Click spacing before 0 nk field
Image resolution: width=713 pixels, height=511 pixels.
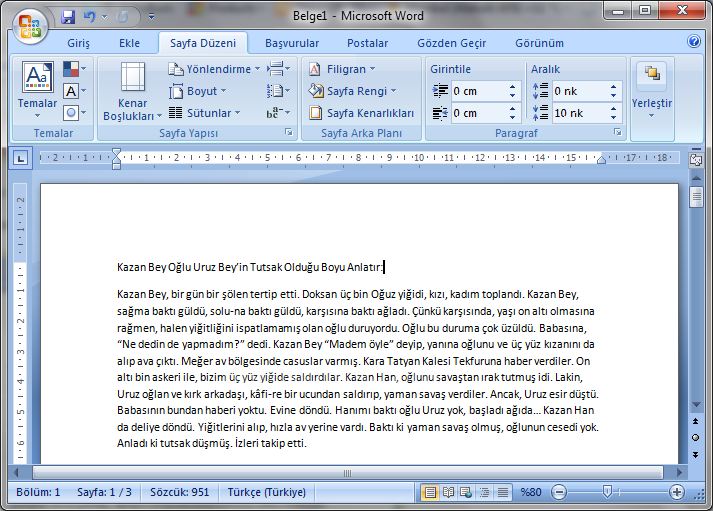579,91
